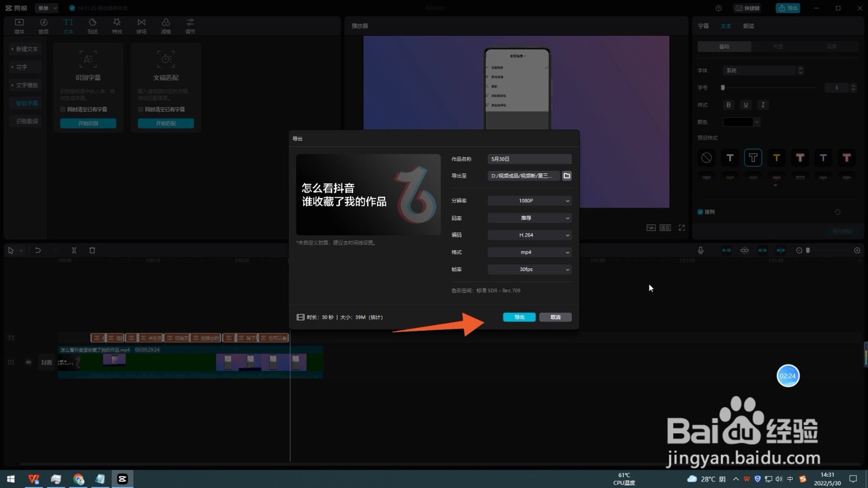Select the pointer selection tool in timeline

coord(11,251)
